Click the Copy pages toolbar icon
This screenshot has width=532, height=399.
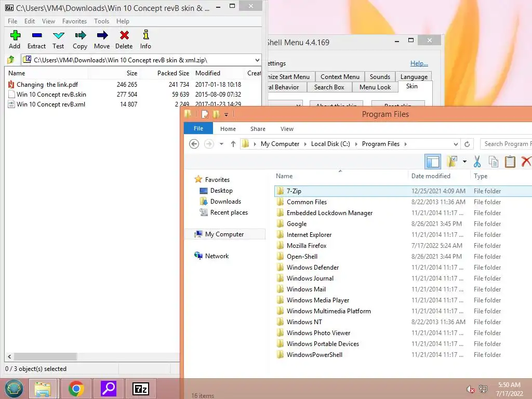(x=494, y=162)
